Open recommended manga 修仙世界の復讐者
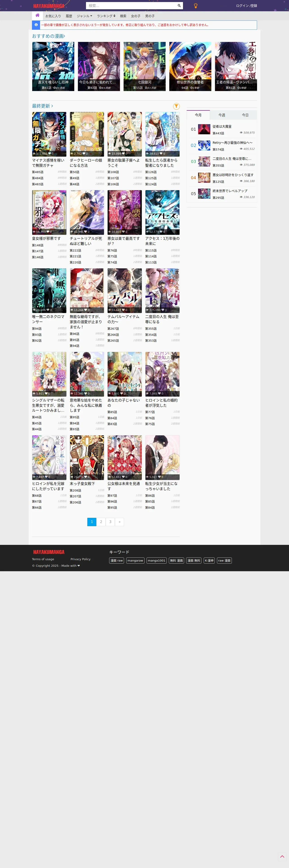Screen dimensions: 289x868 click(x=190, y=66)
